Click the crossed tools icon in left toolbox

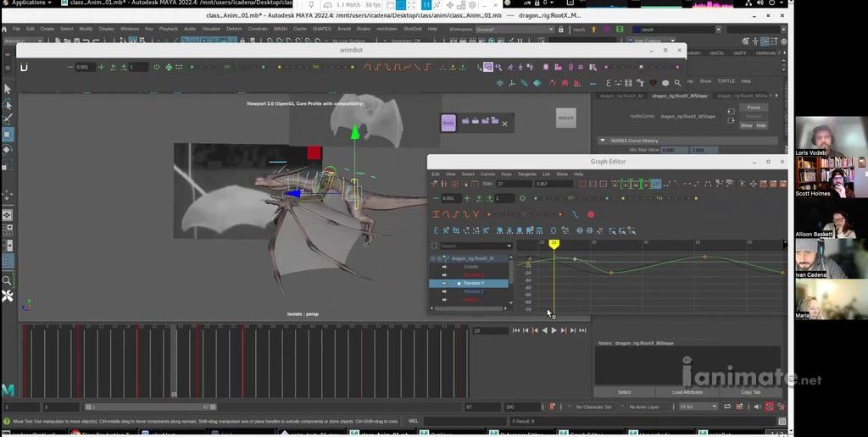click(x=7, y=296)
